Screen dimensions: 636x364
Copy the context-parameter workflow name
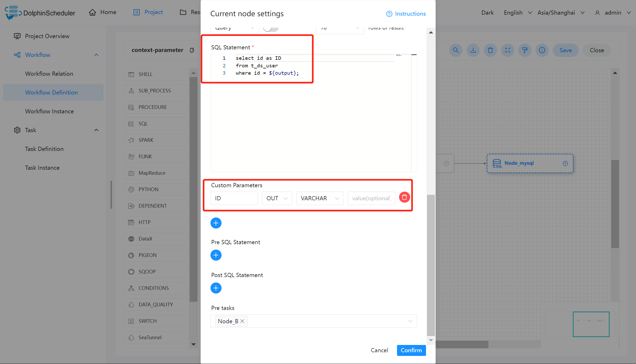(x=192, y=50)
